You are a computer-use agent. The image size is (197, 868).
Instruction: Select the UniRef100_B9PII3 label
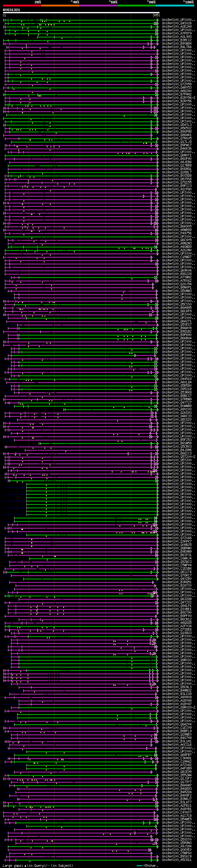pos(177,186)
